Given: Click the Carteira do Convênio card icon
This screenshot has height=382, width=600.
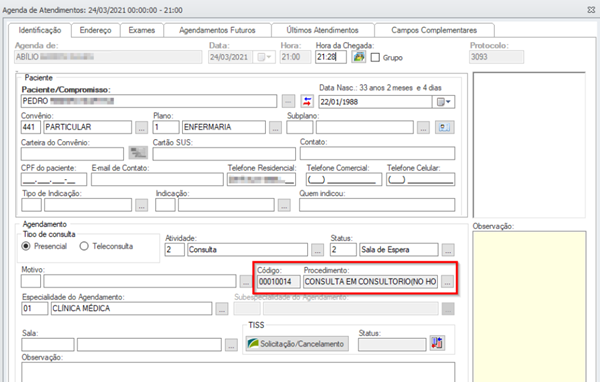Looking at the screenshot, I should click(x=138, y=153).
